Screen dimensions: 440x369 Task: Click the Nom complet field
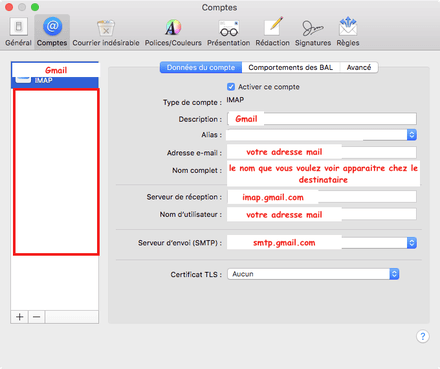click(323, 174)
